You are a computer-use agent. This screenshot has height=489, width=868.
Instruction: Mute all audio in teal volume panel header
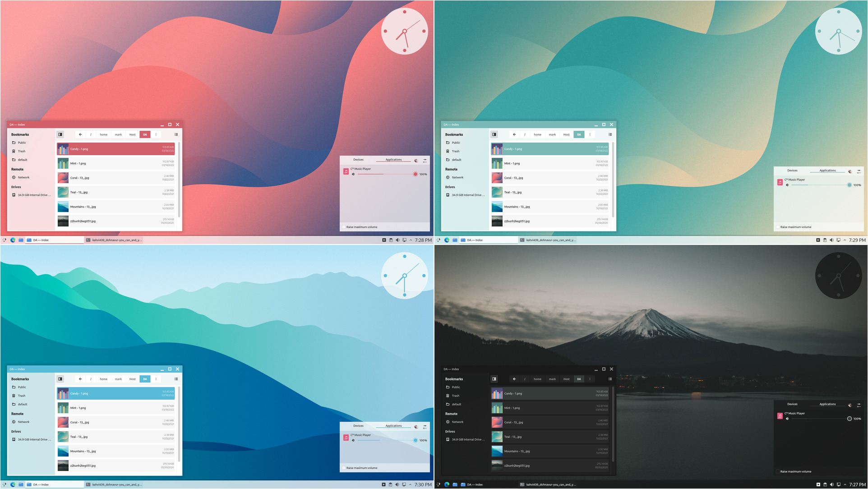[850, 171]
